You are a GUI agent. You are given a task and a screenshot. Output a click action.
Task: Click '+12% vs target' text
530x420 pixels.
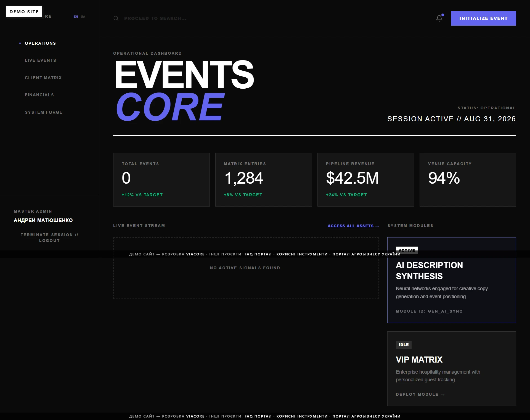(142, 195)
